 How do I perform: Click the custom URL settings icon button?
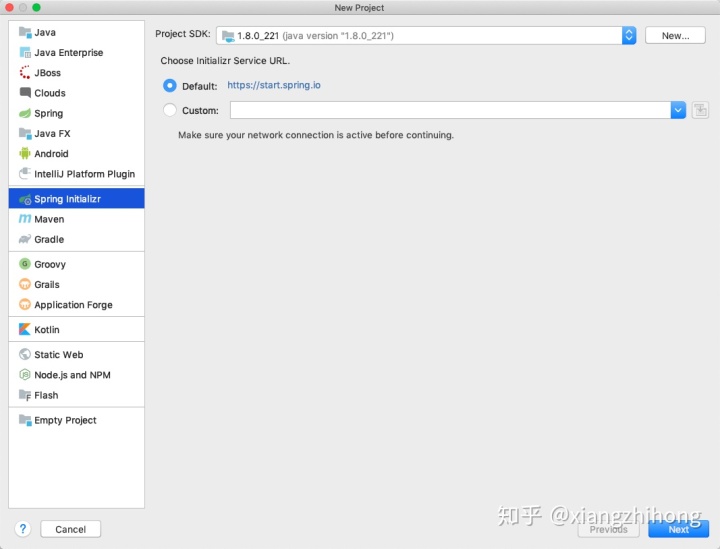(x=700, y=110)
